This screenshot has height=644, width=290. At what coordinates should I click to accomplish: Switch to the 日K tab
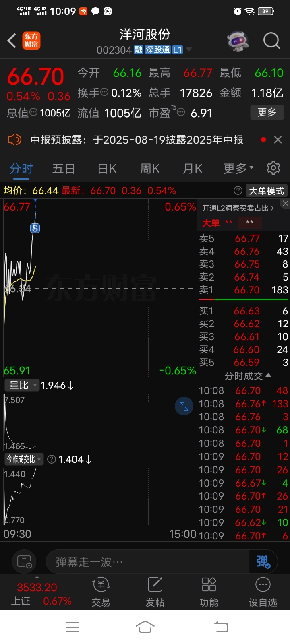click(107, 169)
